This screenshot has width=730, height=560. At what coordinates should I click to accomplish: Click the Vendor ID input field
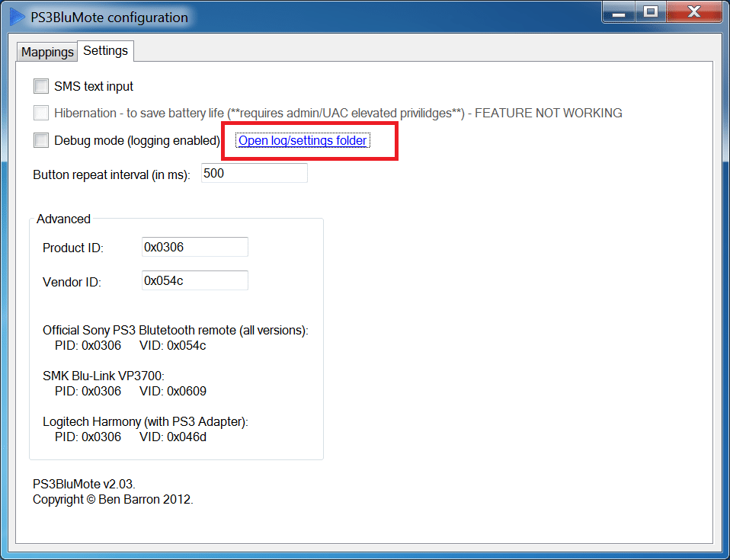[x=194, y=280]
